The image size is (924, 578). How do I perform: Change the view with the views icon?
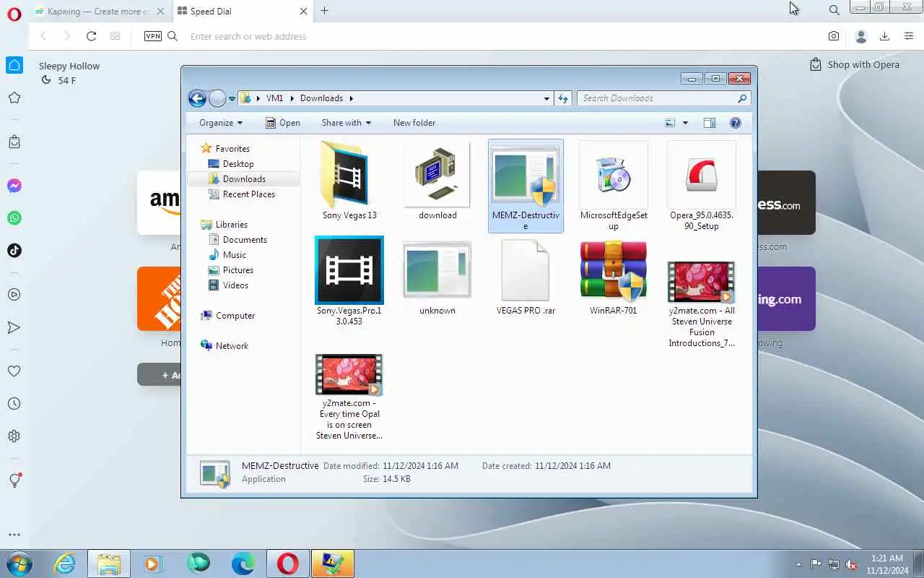coord(670,123)
